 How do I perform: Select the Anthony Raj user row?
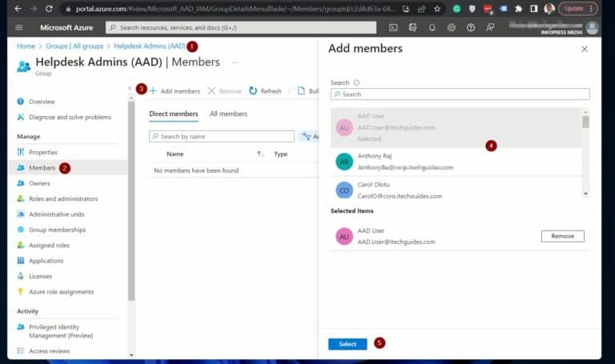[456, 162]
